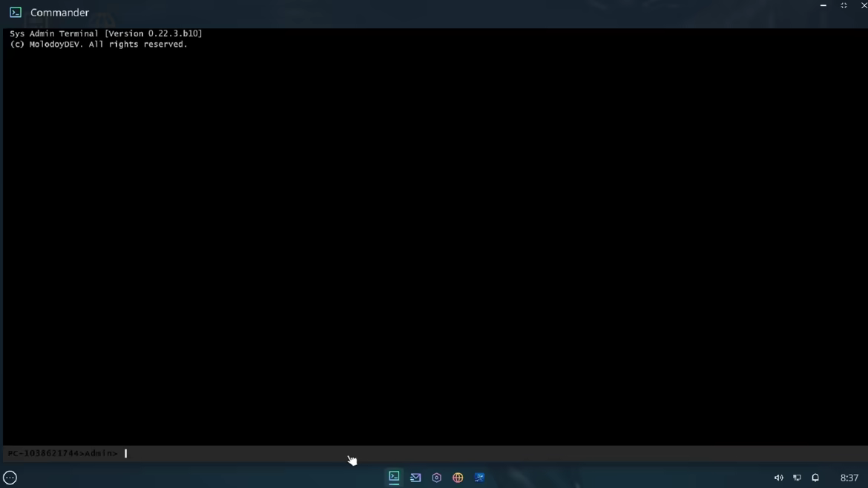Viewport: 868px width, 488px height.
Task: Minimize the Commander window
Action: click(823, 5)
